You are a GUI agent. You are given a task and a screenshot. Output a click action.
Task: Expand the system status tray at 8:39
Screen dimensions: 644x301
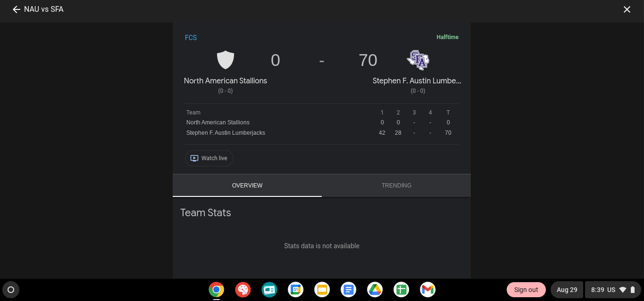[x=613, y=290]
